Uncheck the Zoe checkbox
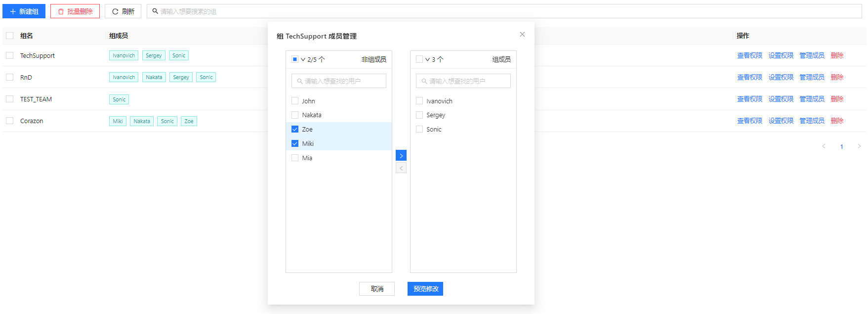This screenshot has width=868, height=314. tap(295, 130)
